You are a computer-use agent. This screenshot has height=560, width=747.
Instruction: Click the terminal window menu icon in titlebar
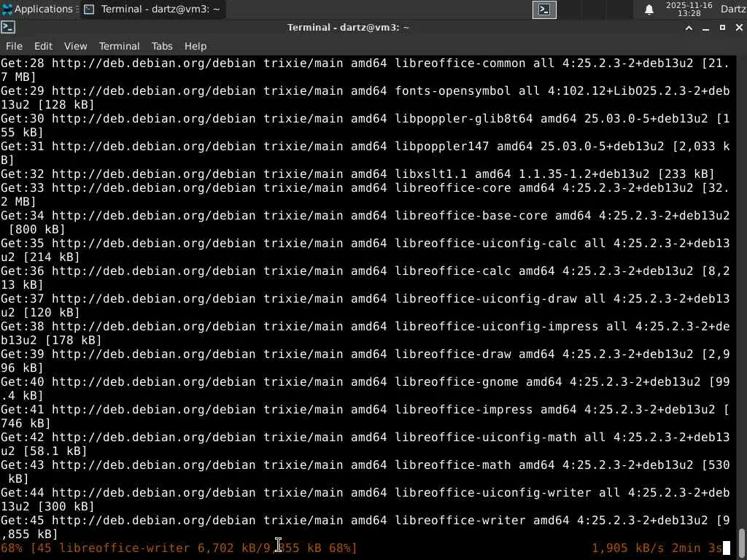7,28
